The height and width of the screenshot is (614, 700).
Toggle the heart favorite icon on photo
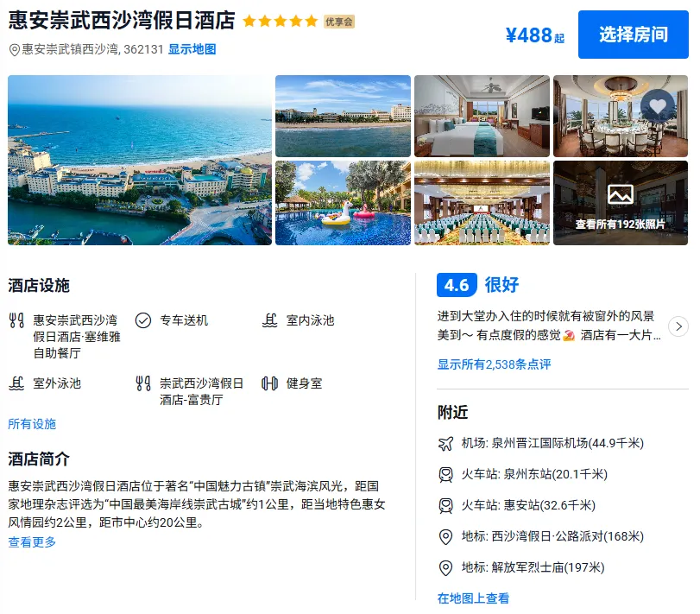[x=658, y=106]
